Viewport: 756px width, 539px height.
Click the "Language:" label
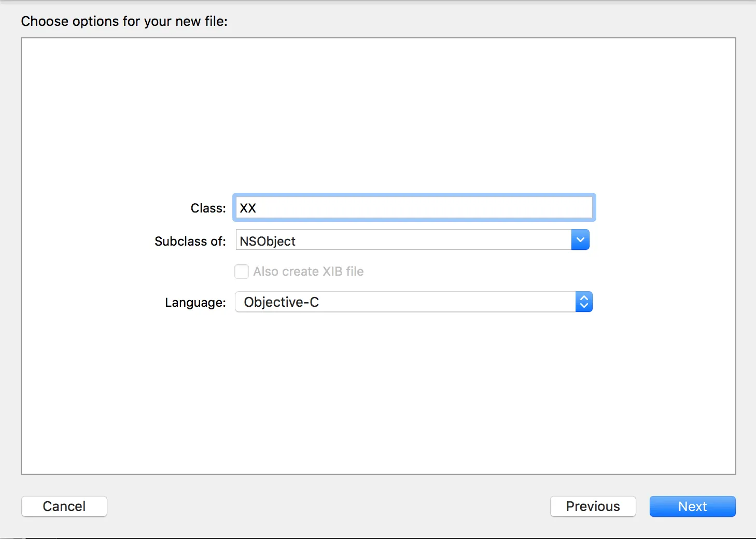(x=195, y=303)
